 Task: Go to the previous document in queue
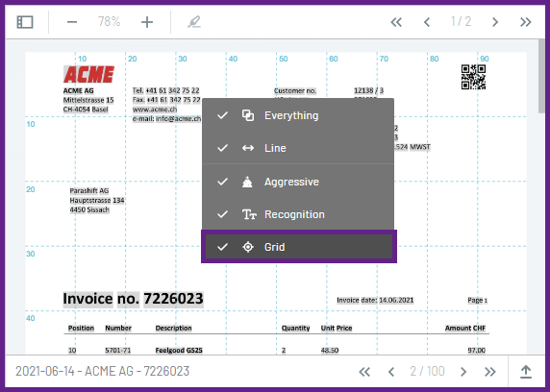click(391, 372)
